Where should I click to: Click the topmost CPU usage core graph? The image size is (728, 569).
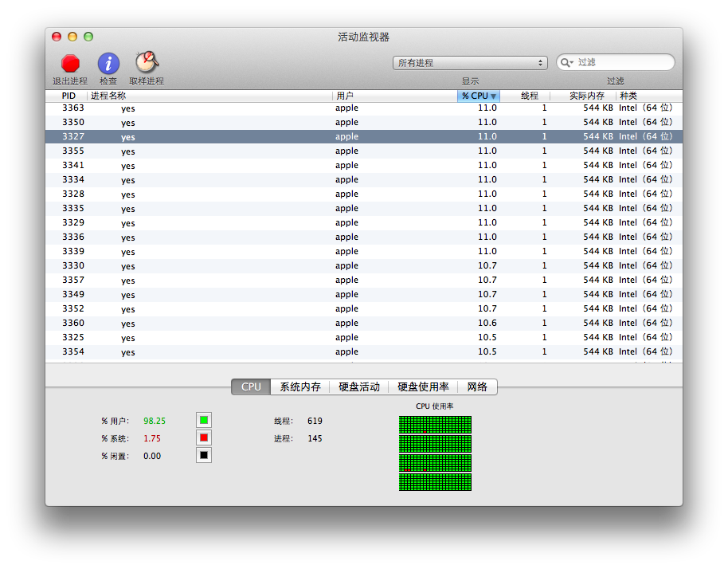point(435,425)
